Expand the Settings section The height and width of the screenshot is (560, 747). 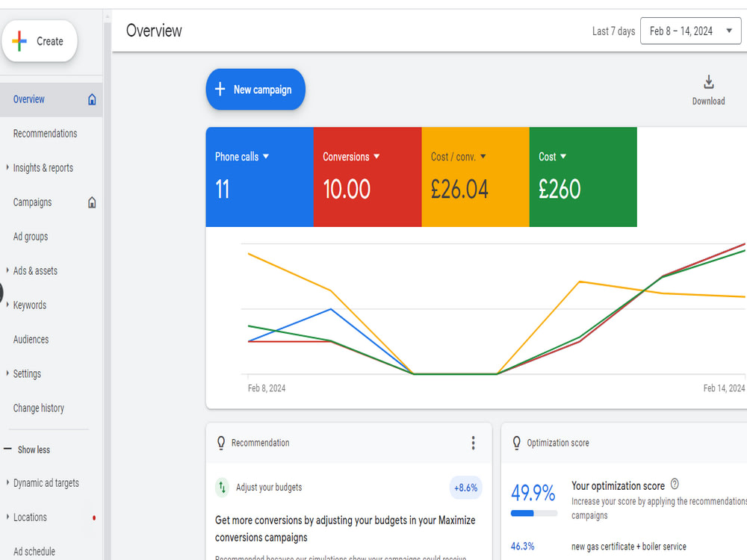7,373
